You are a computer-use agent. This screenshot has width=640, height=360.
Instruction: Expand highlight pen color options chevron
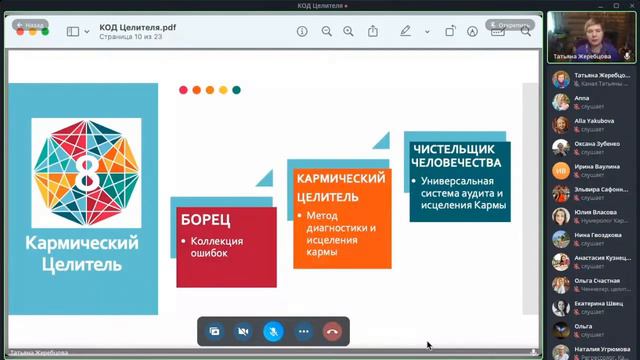(x=427, y=31)
